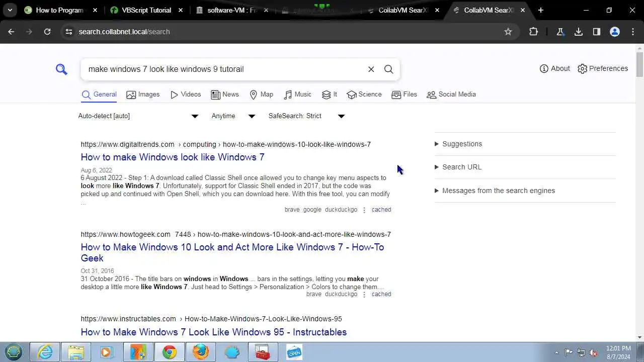
Task: Close the VBScript Tutorial tab
Action: (181, 10)
